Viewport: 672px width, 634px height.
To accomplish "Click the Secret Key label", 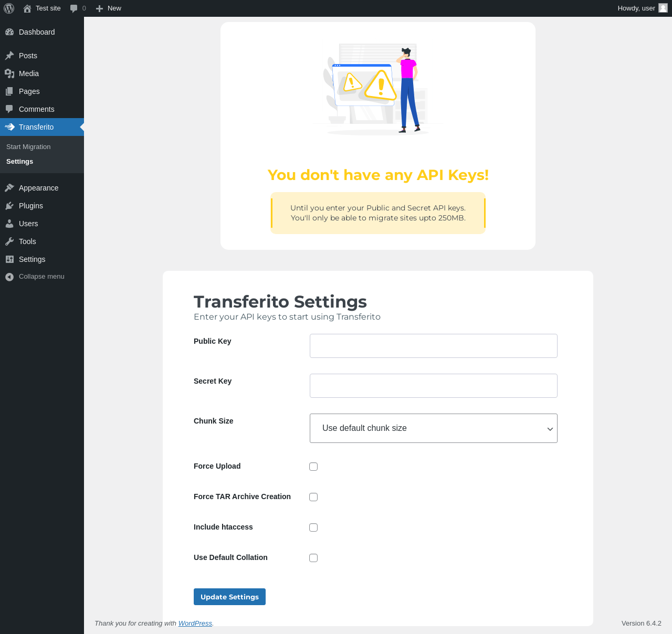I will (x=213, y=381).
